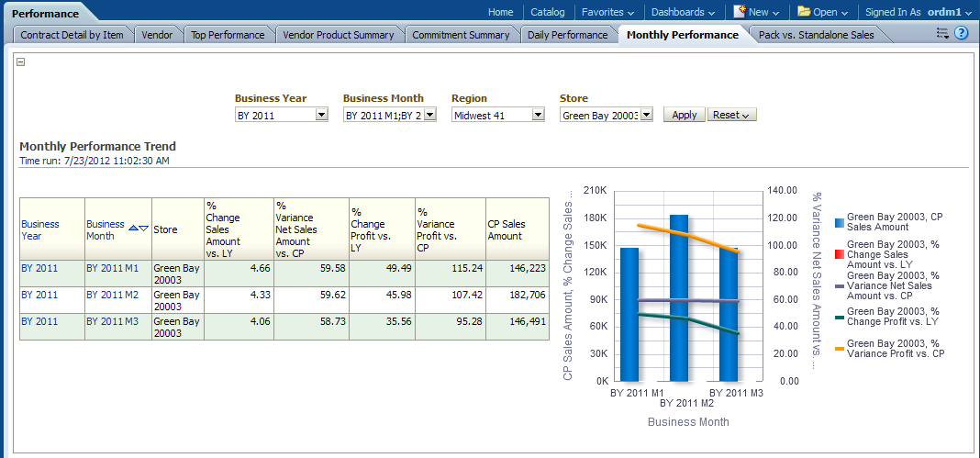Switch to the Daily Performance tab
This screenshot has height=458, width=980.
(x=567, y=35)
